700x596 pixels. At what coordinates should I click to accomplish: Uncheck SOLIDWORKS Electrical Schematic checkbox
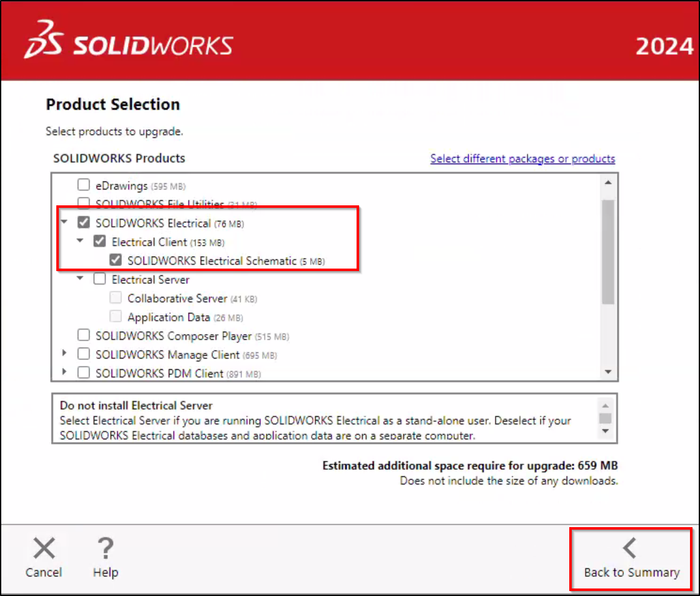(116, 260)
